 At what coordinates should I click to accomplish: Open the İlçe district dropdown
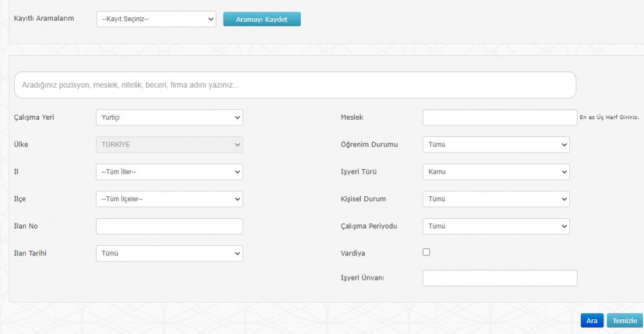169,199
